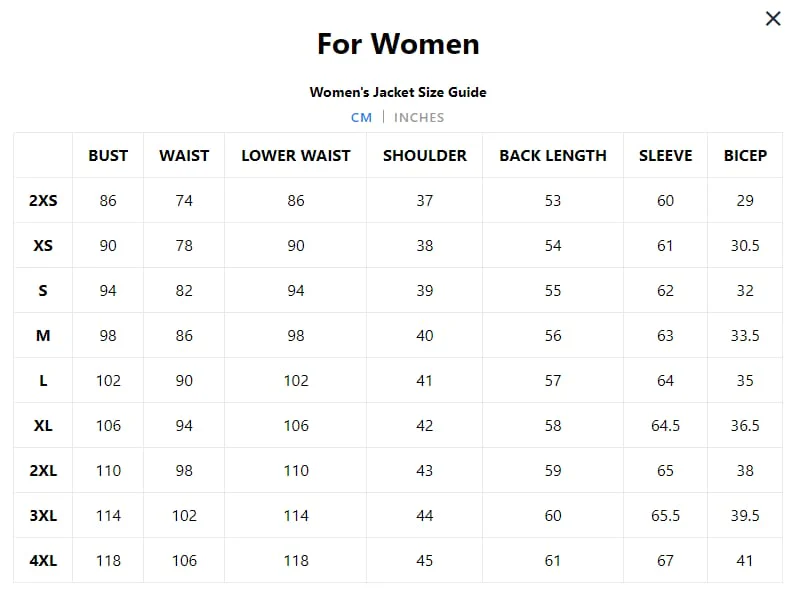The height and width of the screenshot is (612, 797).
Task: Click the SHOULDER column header
Action: (425, 155)
